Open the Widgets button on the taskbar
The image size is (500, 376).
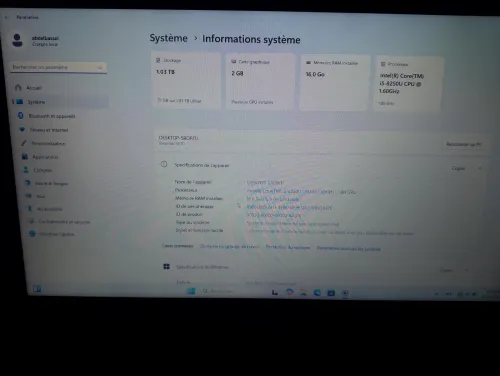tap(37, 289)
